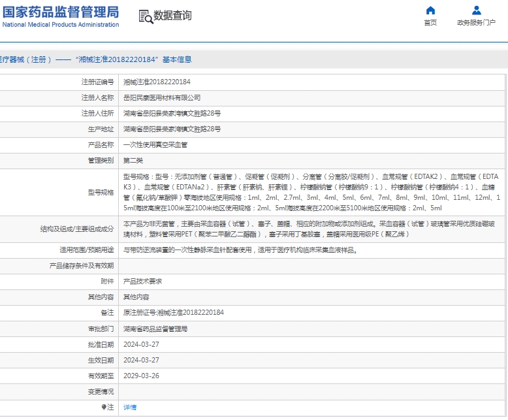Screen dimensions: 508x420
Task: Click the bullet icon beside 注
Action: coord(104,407)
